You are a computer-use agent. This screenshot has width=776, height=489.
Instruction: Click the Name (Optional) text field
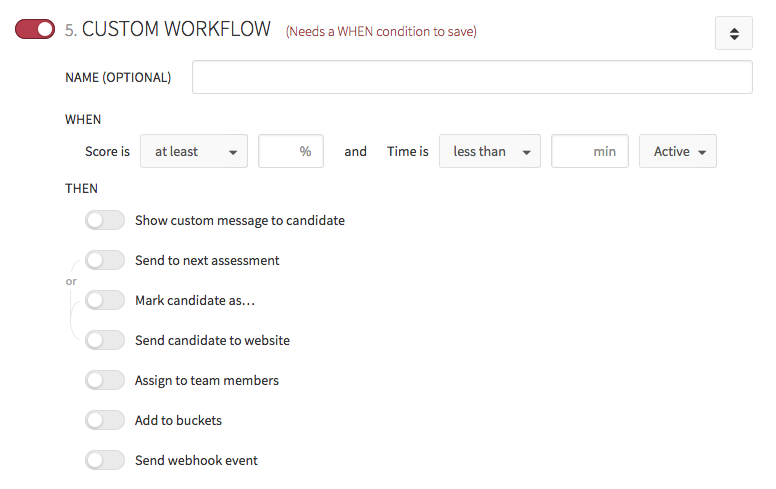[472, 77]
